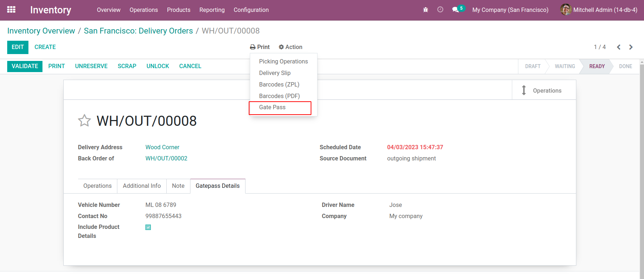Click the EDIT button

point(18,47)
